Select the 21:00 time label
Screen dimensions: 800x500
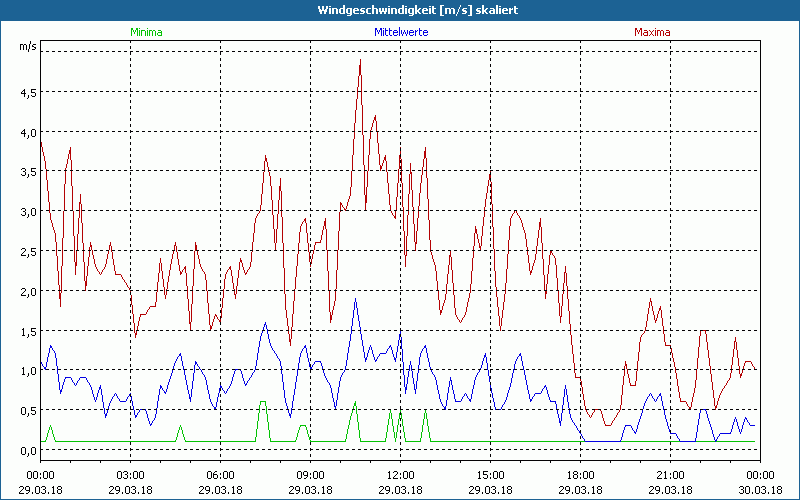tap(670, 475)
